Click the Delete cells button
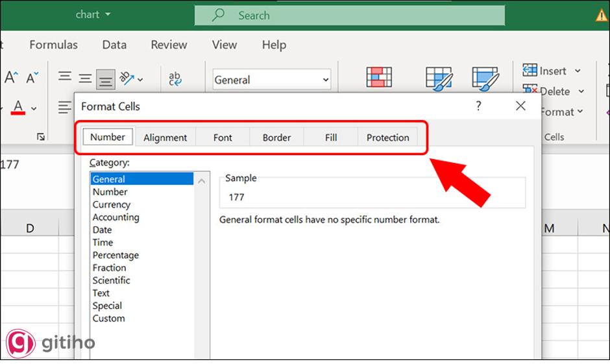 [x=546, y=91]
